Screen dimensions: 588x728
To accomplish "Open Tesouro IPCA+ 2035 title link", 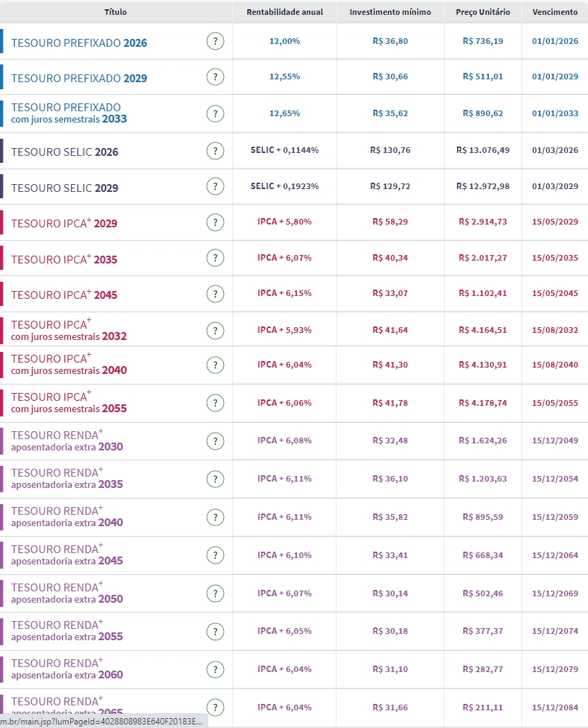I will tap(64, 259).
